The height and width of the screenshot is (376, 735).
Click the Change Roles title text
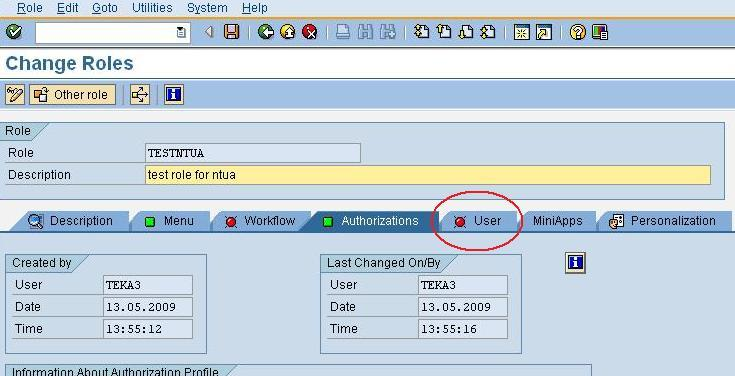pyautogui.click(x=69, y=63)
